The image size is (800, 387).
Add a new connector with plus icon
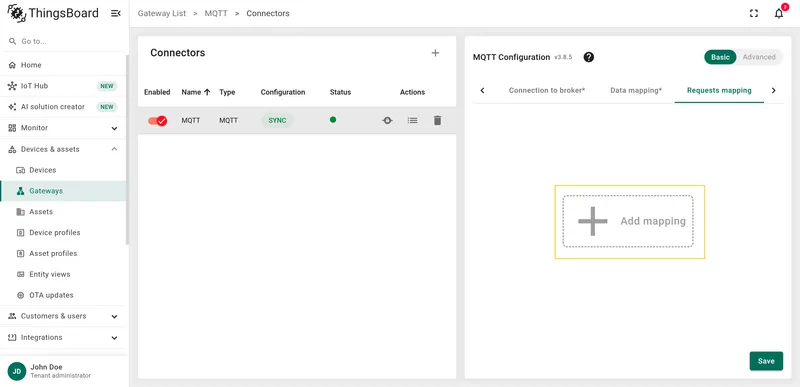click(435, 53)
